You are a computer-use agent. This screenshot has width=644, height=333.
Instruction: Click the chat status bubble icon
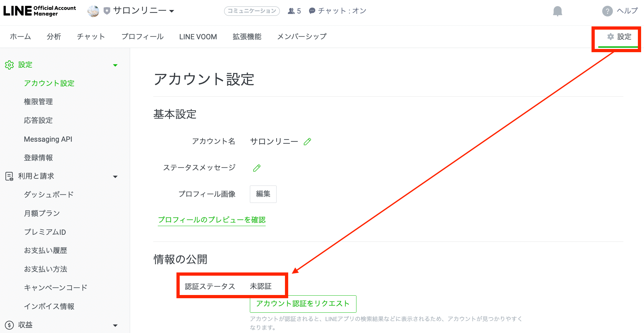coord(312,11)
